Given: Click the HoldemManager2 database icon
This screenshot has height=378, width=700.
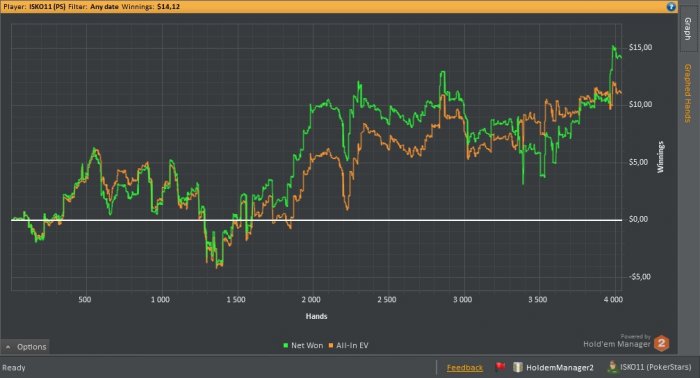Looking at the screenshot, I should (x=517, y=367).
